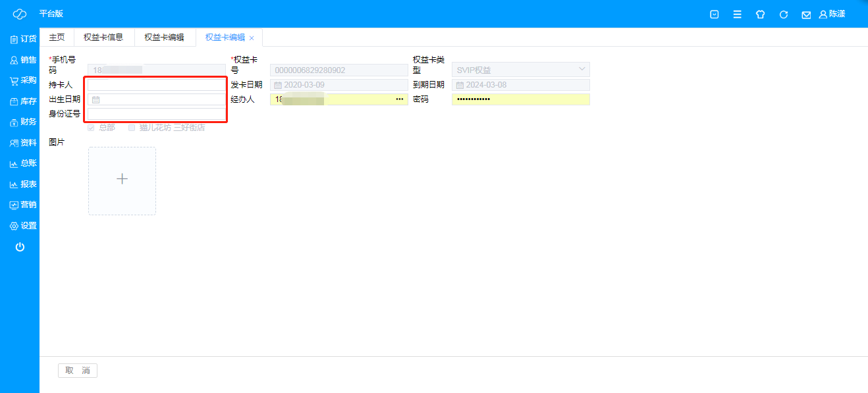
Task: Click the plus to upload an image
Action: 122,179
